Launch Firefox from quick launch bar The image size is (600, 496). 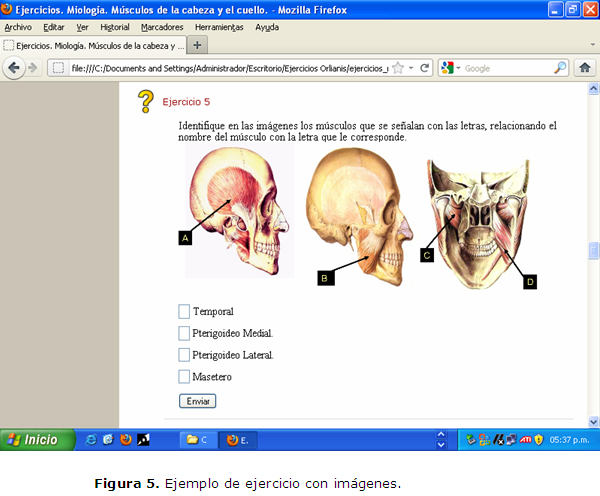[126, 439]
